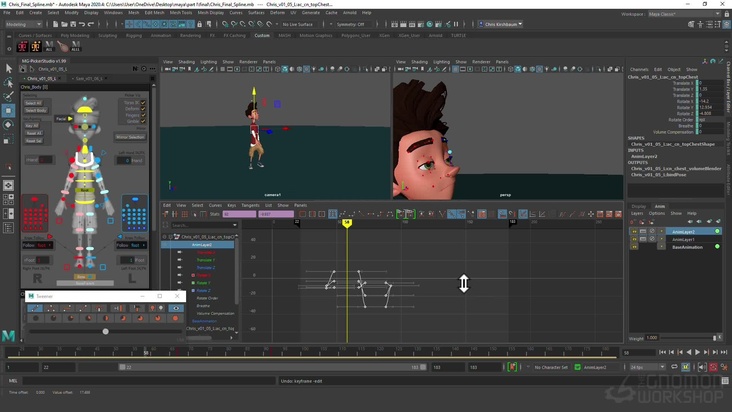Toggle the Fingers checkbox in picker

pyautogui.click(x=143, y=115)
